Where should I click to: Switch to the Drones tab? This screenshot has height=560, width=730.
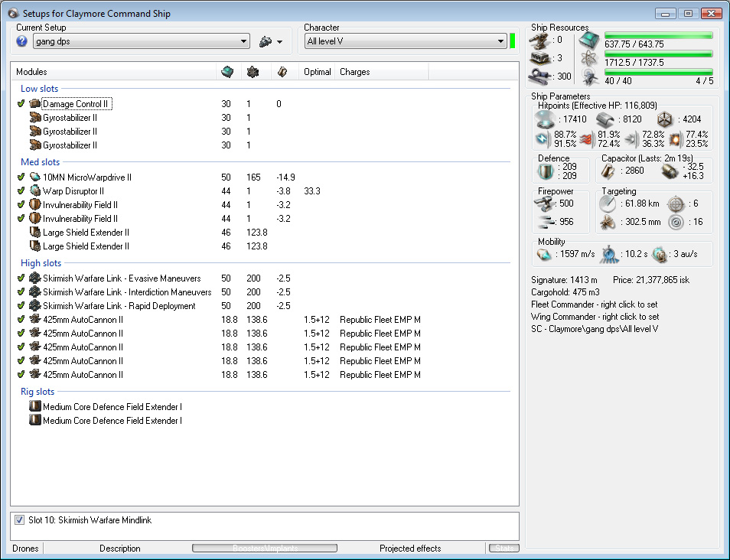pyautogui.click(x=25, y=549)
